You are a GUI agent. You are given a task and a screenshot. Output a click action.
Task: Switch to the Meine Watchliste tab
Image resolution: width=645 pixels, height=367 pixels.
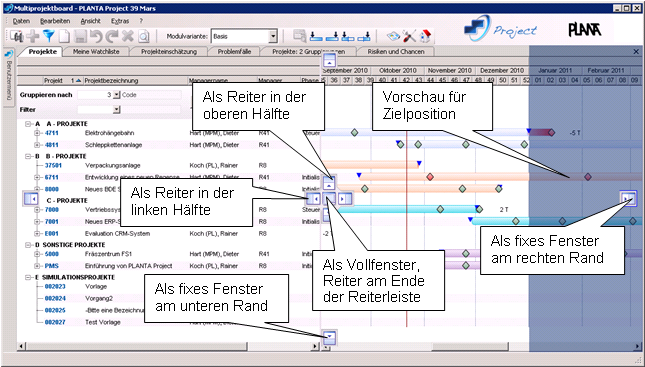(96, 52)
